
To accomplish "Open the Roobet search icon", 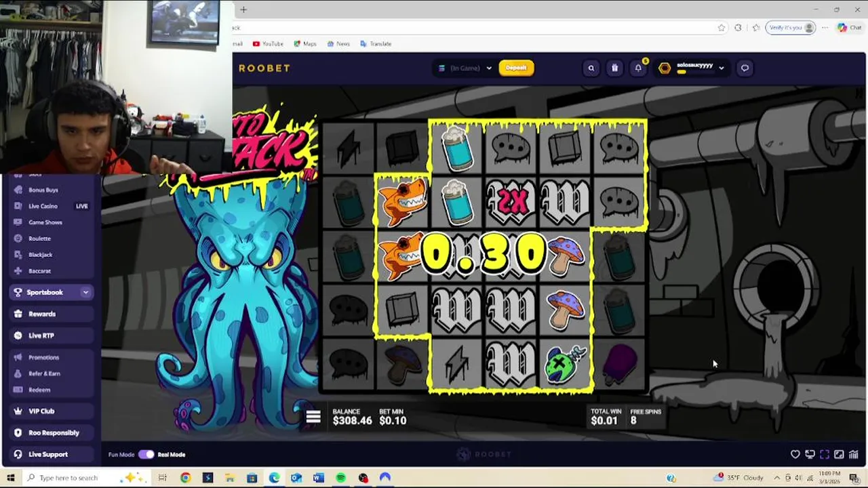I will click(x=591, y=68).
